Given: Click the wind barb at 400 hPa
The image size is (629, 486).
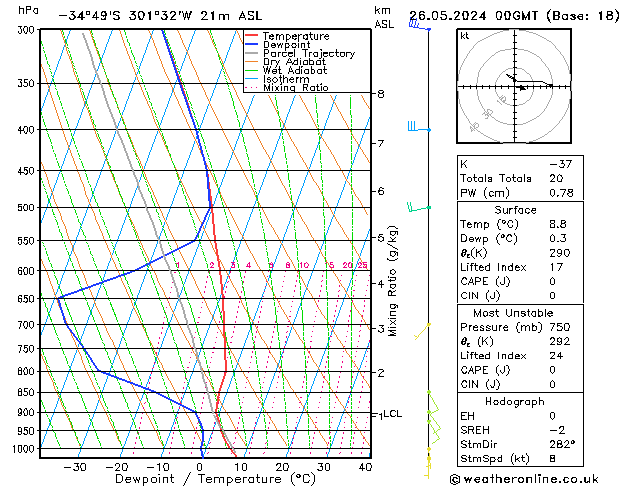Looking at the screenshot, I should coord(419,127).
